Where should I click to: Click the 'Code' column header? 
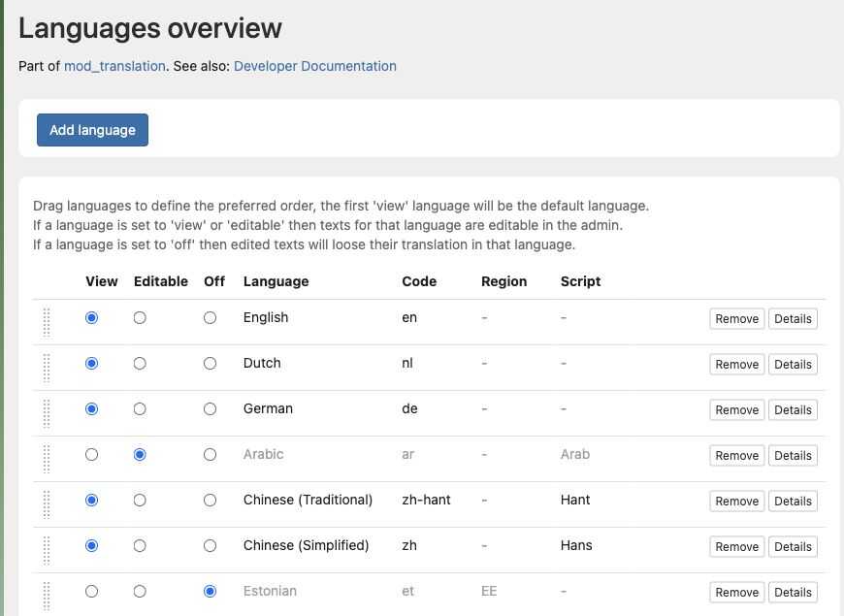pos(419,281)
